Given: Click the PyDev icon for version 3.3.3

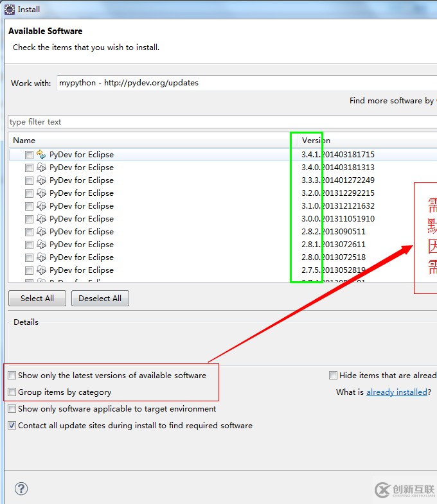Looking at the screenshot, I should click(x=41, y=180).
